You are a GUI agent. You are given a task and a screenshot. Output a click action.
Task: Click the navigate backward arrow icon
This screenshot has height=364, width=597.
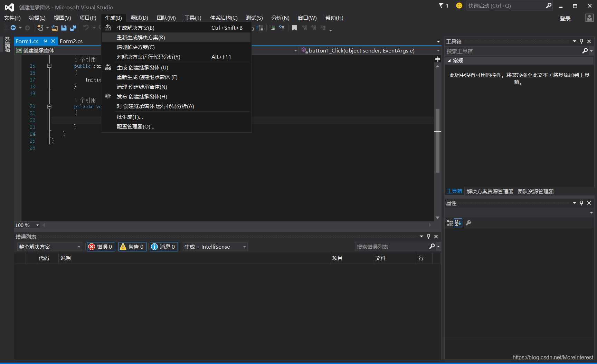pyautogui.click(x=13, y=28)
